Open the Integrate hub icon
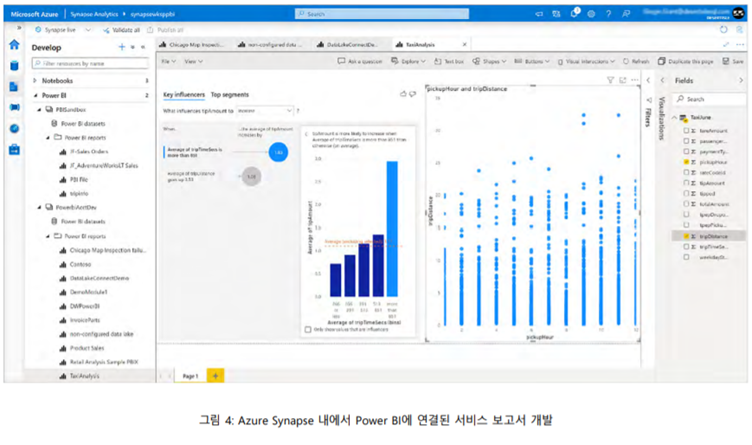This screenshot has height=445, width=752. pos(14,107)
